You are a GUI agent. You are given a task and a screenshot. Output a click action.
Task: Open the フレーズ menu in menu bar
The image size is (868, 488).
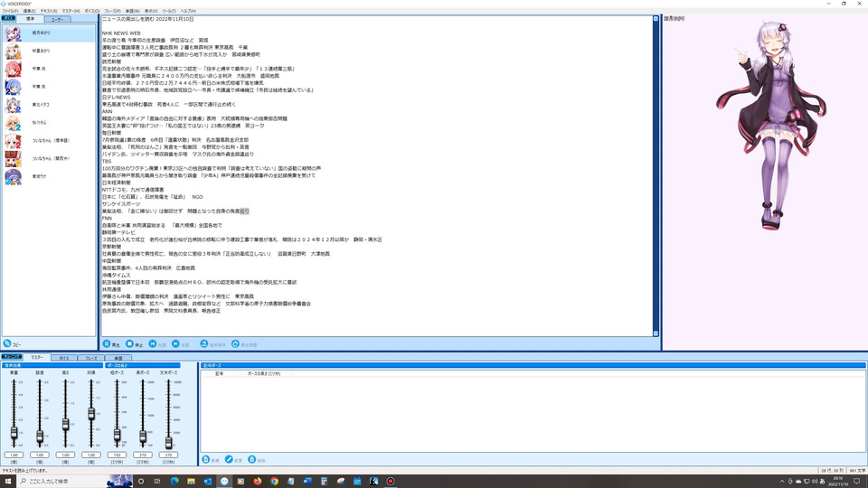pos(112,11)
